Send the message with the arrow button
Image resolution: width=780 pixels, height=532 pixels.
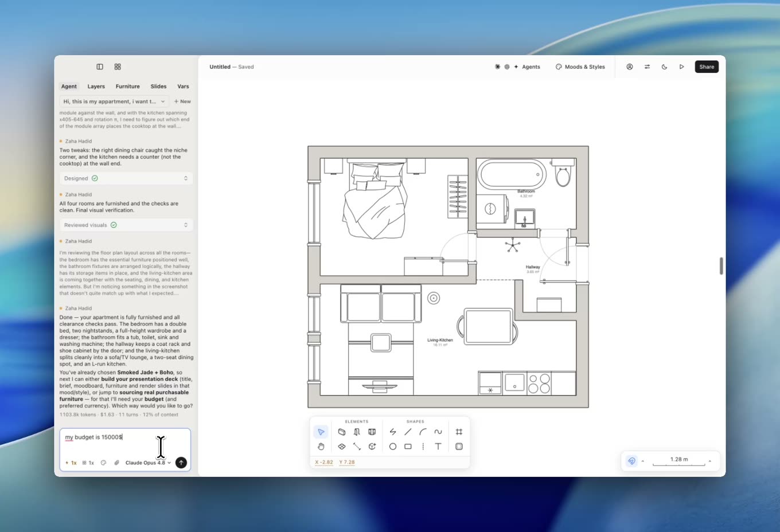tap(181, 463)
